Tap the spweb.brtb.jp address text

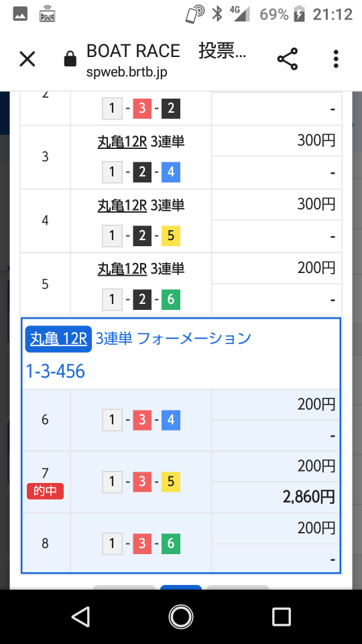click(x=127, y=72)
